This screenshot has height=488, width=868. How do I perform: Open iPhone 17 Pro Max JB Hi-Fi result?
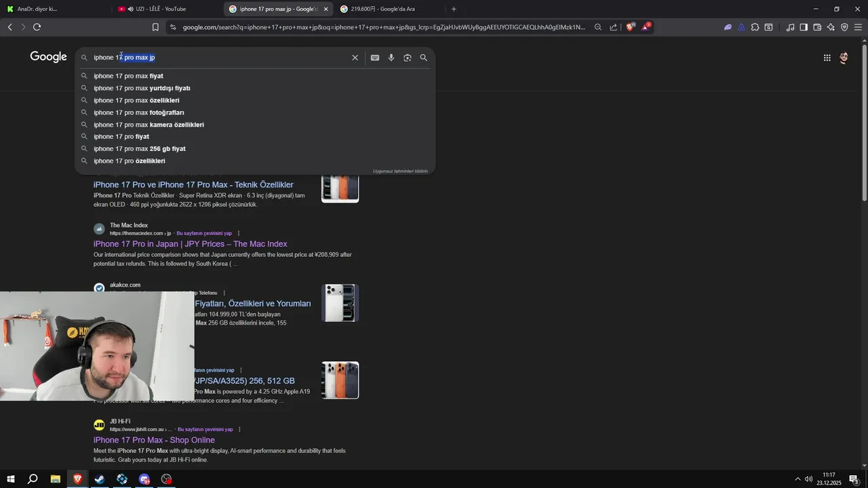tap(154, 440)
